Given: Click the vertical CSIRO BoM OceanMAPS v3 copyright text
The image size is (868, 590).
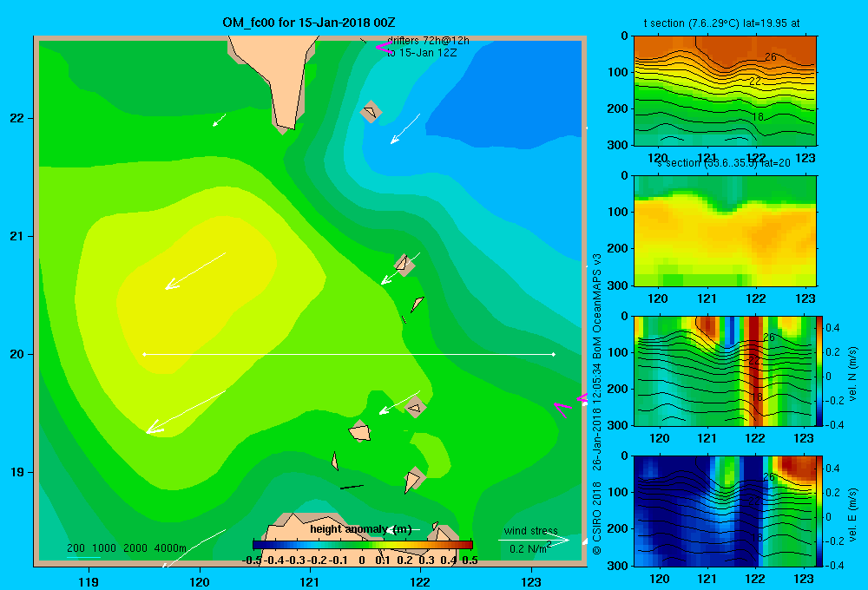Looking at the screenshot, I should tap(597, 404).
